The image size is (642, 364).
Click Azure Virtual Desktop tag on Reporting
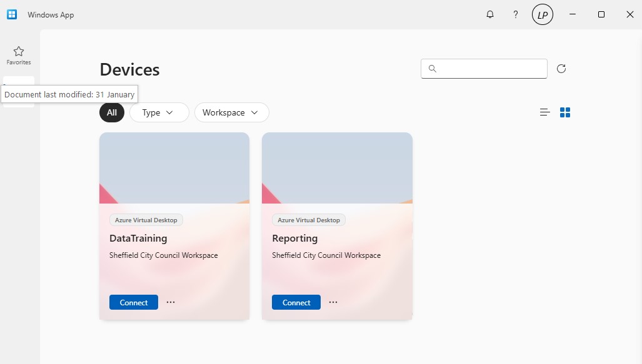tap(309, 220)
